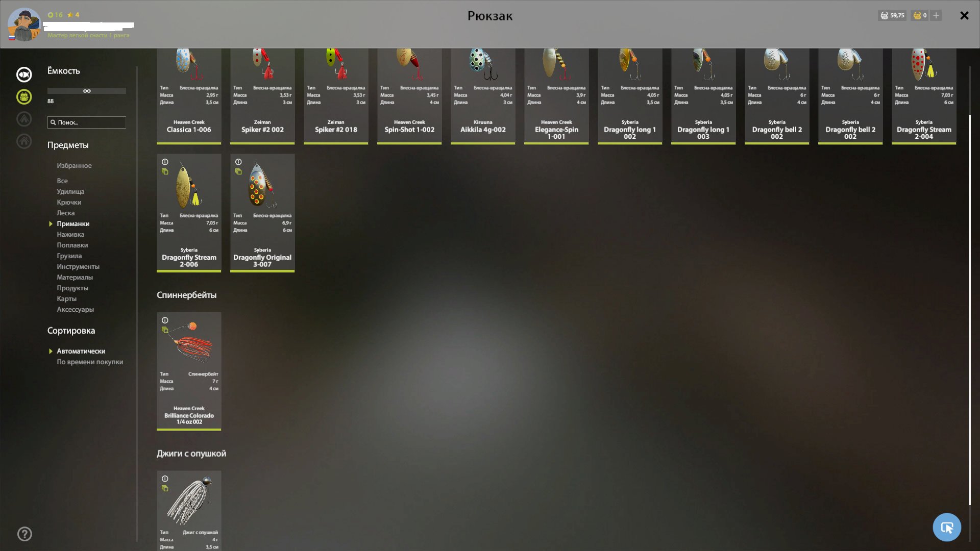Open the Аксессуары category
980x551 pixels.
tap(75, 309)
